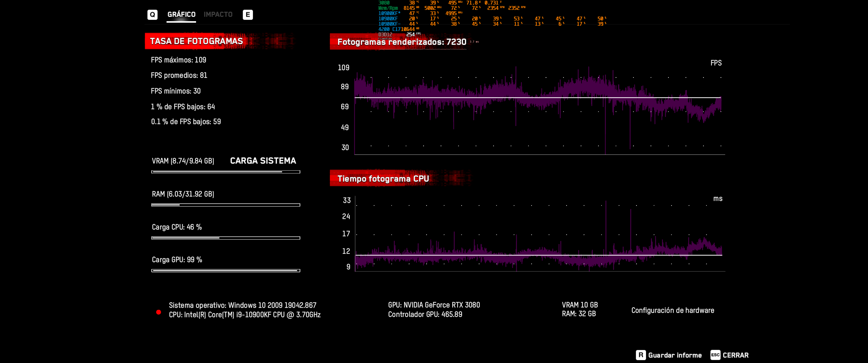The height and width of the screenshot is (363, 868).
Task: Click Fotogramas renderizados header banner
Action: (402, 42)
